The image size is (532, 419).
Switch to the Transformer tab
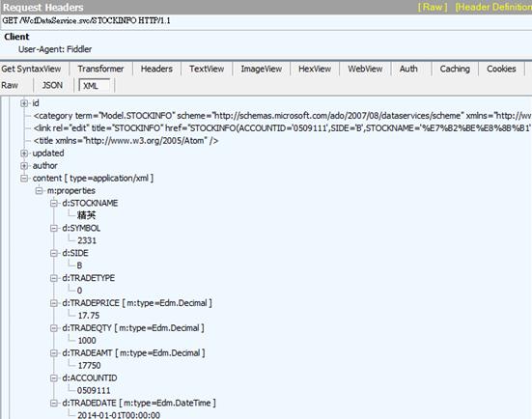[x=100, y=69]
